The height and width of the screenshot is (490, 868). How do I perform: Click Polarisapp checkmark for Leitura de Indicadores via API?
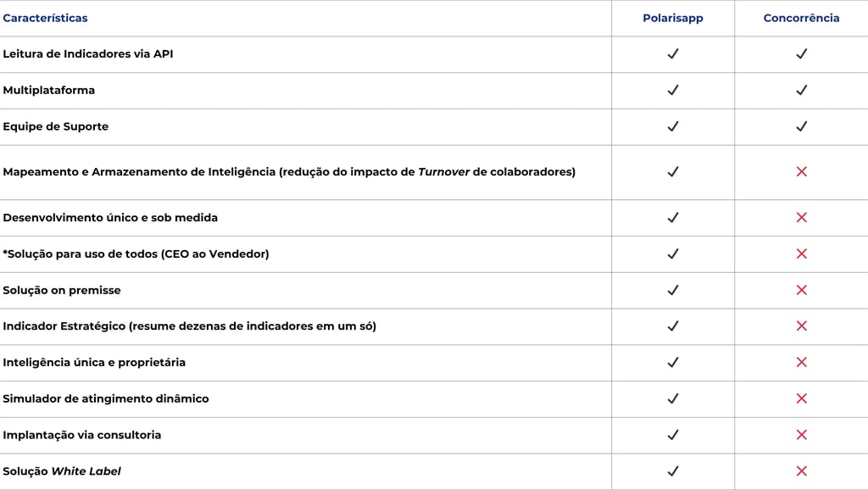coord(673,54)
